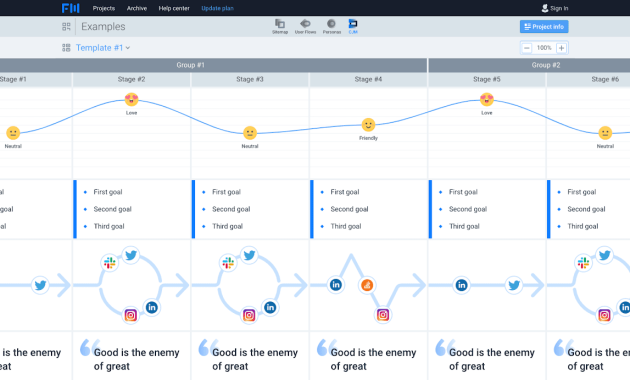
Task: Click the Update plan link
Action: click(217, 8)
